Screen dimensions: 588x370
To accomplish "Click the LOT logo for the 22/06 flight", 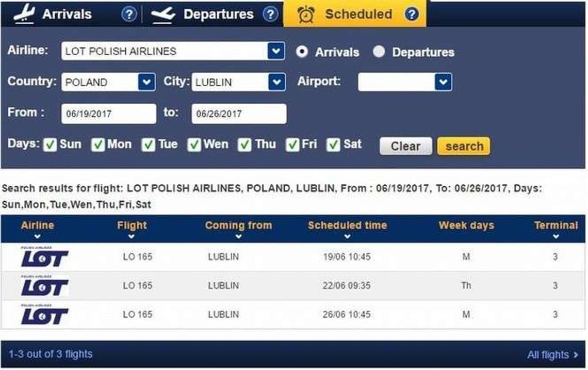I will click(x=44, y=286).
